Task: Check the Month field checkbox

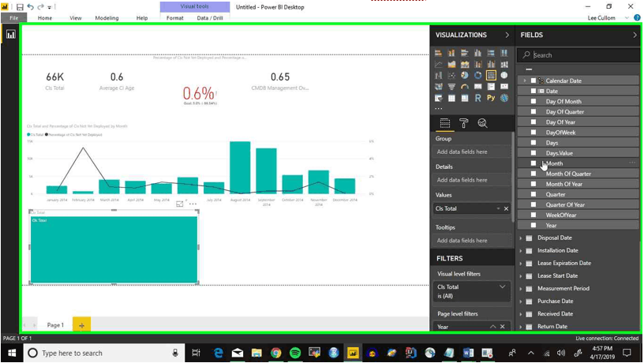Action: pos(534,163)
